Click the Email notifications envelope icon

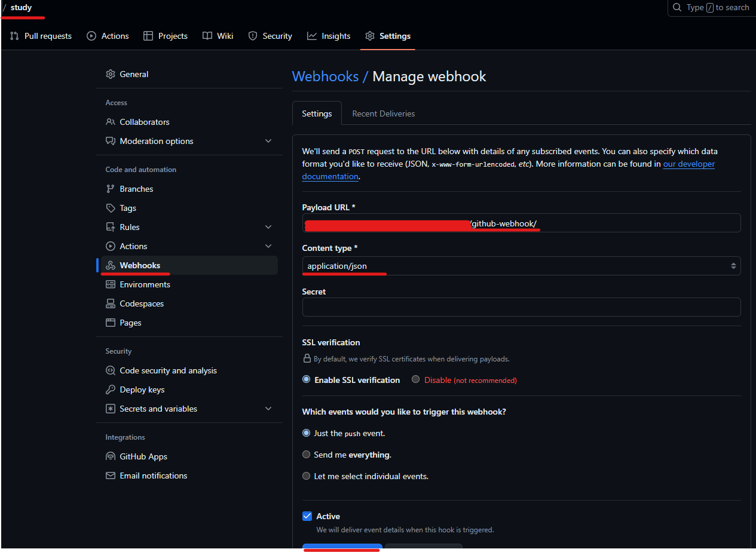pos(111,476)
